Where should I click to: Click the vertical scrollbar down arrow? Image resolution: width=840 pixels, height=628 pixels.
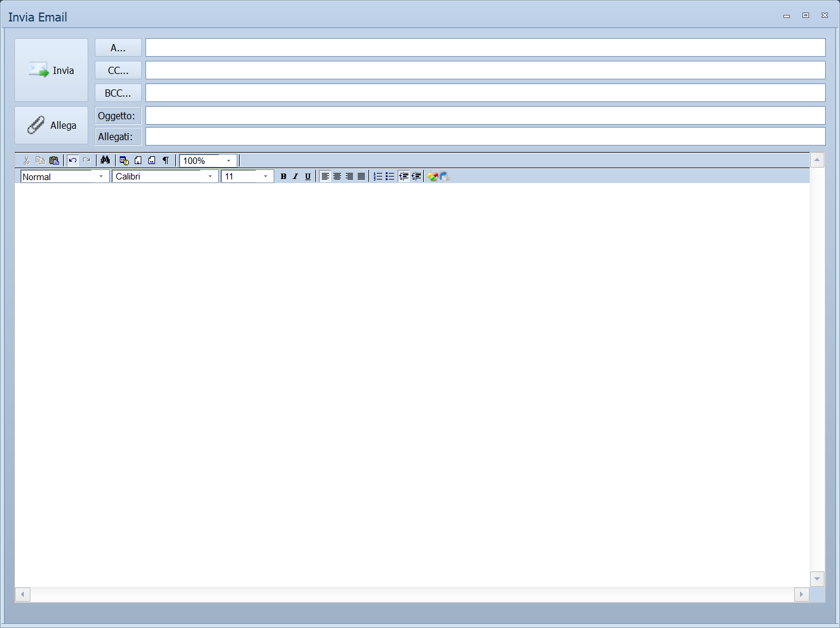817,578
